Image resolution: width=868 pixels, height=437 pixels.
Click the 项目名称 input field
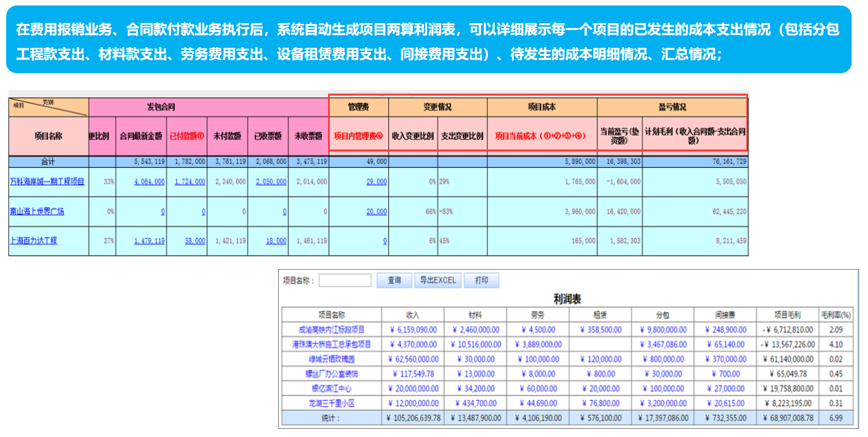(x=344, y=280)
